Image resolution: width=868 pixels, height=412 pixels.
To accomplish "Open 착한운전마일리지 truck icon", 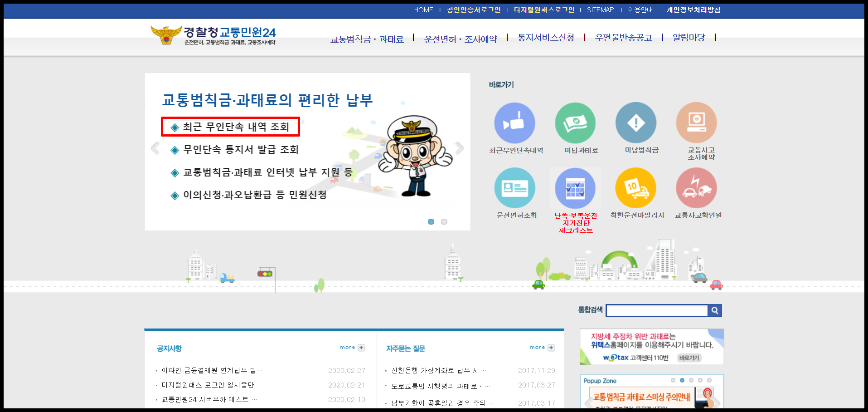I will point(635,188).
